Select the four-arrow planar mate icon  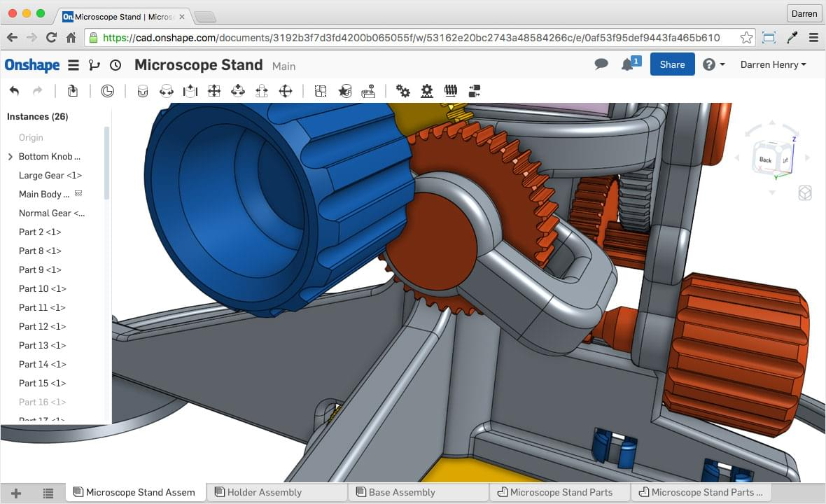(x=213, y=91)
